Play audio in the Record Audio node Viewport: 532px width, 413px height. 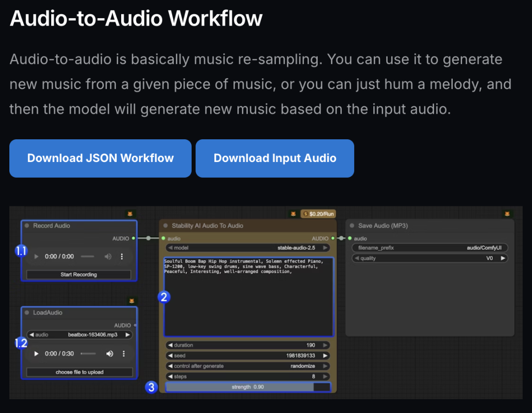click(36, 256)
